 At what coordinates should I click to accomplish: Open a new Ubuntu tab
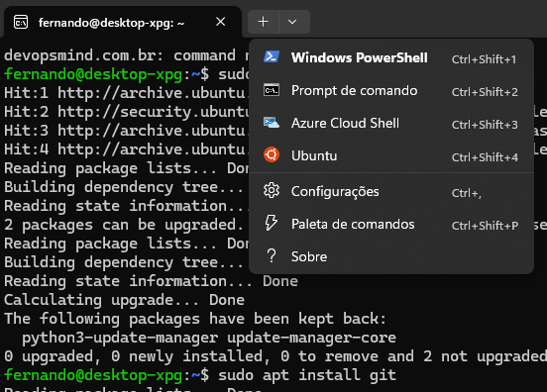(x=391, y=155)
